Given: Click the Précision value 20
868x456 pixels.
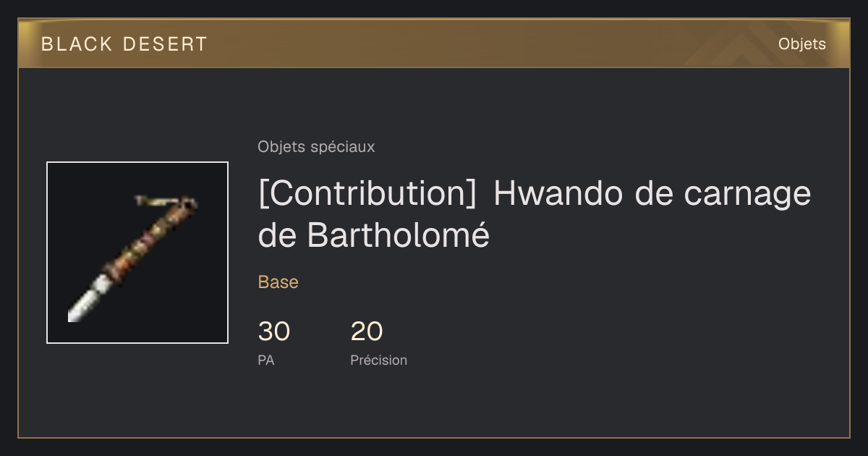Looking at the screenshot, I should [x=367, y=332].
